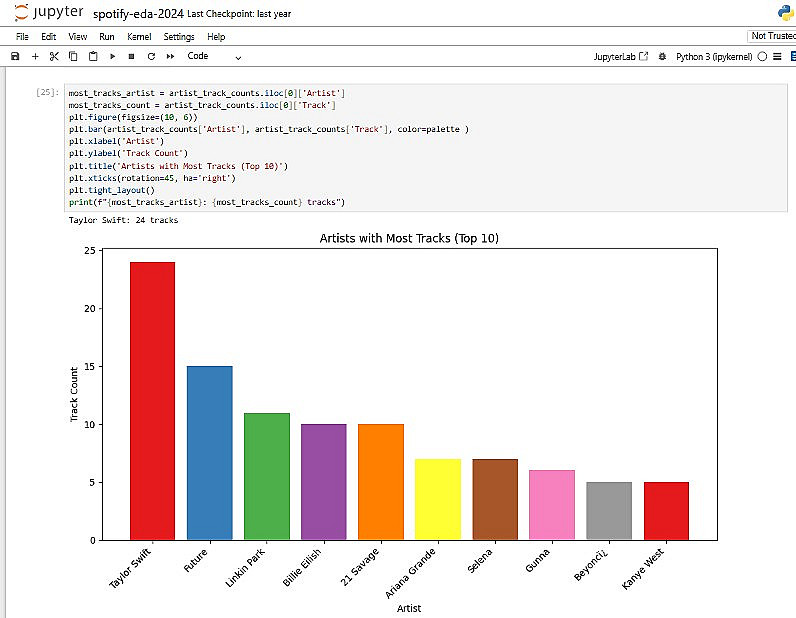Cut the selected cell with the scissors icon

pyautogui.click(x=54, y=56)
